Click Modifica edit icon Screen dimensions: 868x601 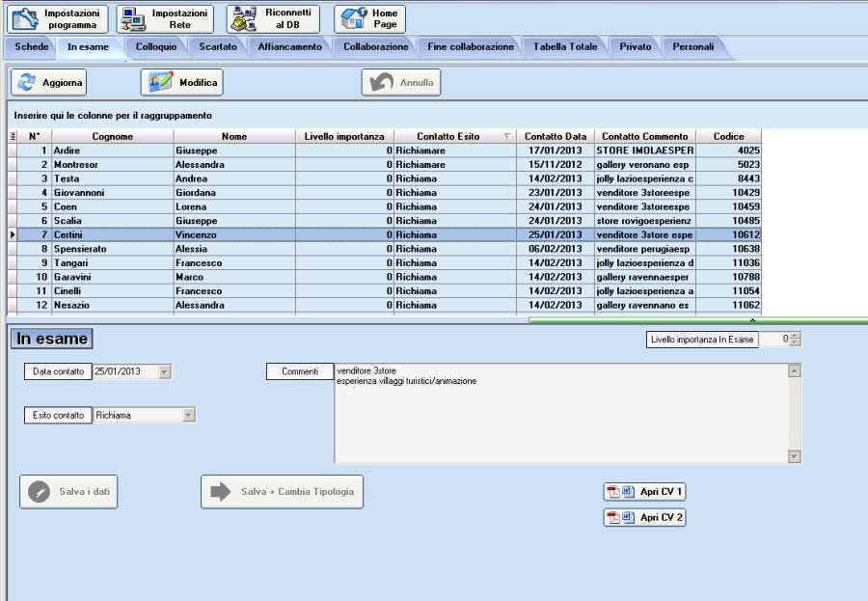tap(160, 83)
